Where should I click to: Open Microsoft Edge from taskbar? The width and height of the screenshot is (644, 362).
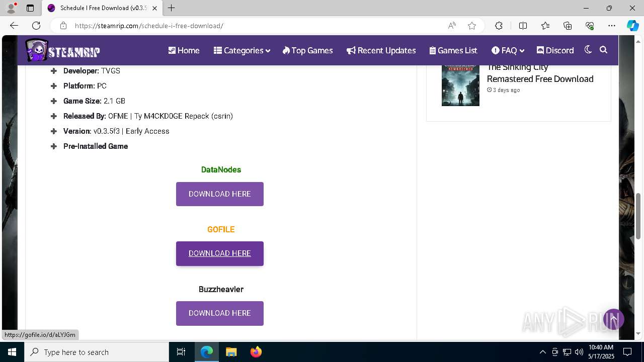point(207,352)
